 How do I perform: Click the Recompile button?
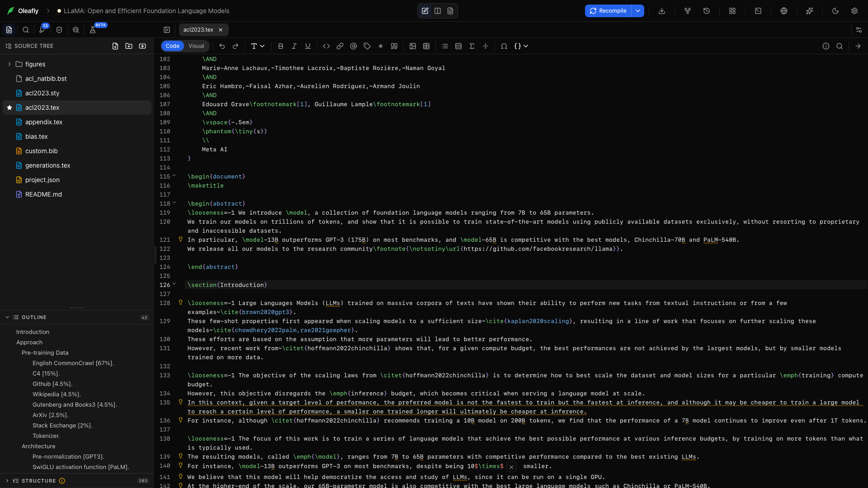pyautogui.click(x=608, y=11)
